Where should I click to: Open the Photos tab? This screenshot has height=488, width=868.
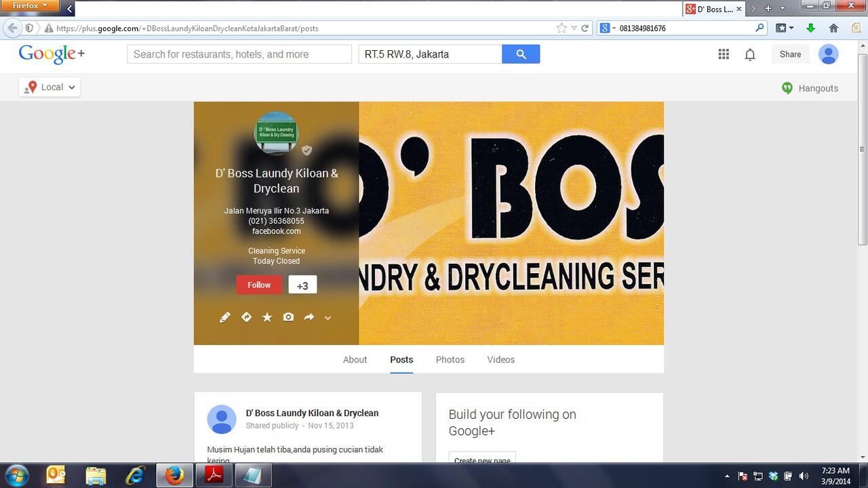tap(450, 360)
